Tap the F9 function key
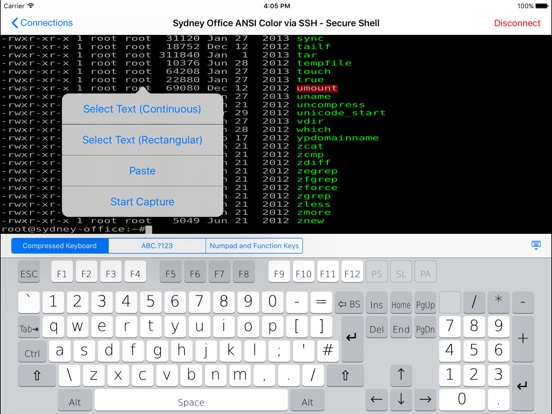This screenshot has width=552, height=414. (279, 272)
